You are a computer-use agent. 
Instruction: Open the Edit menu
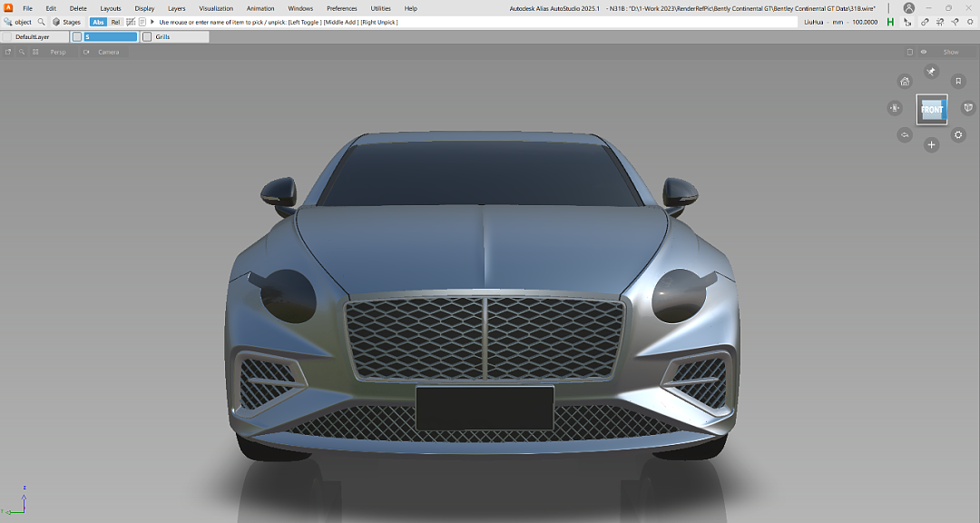(51, 9)
